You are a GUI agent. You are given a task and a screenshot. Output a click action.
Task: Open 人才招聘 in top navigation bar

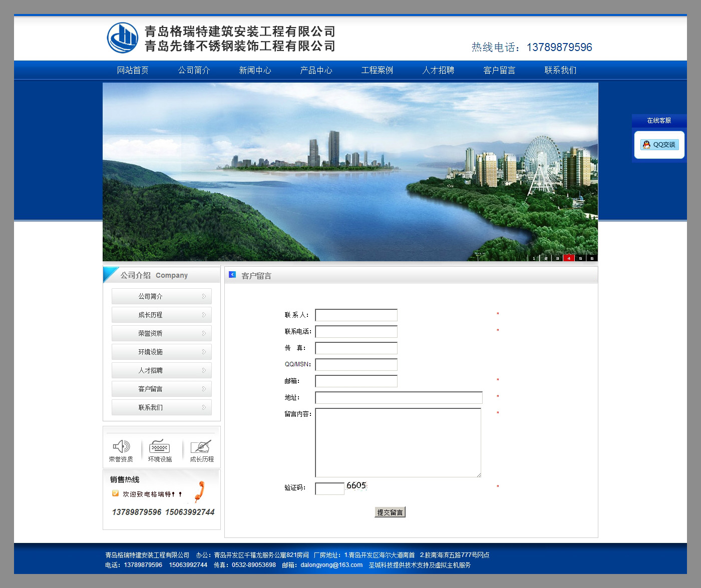pyautogui.click(x=438, y=70)
